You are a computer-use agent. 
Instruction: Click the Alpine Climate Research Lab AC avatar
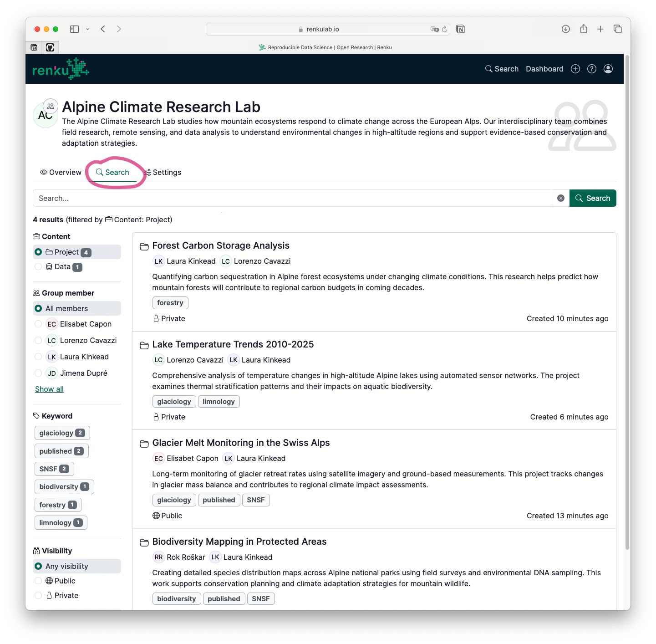pos(46,114)
